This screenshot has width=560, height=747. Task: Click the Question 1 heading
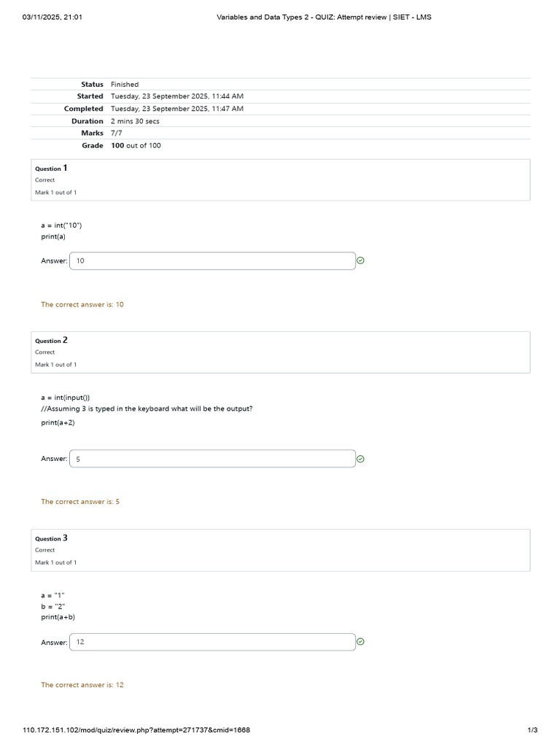[x=51, y=169]
